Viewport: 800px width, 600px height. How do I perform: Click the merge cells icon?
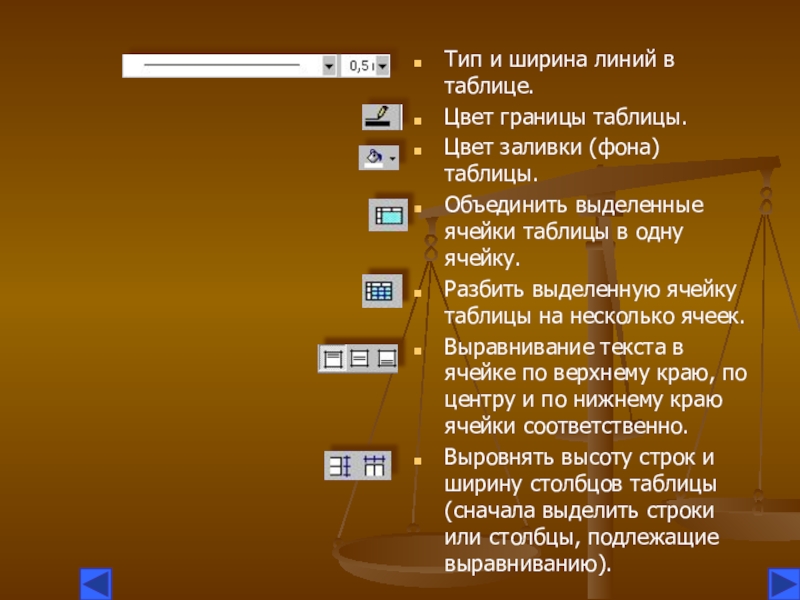coord(388,215)
